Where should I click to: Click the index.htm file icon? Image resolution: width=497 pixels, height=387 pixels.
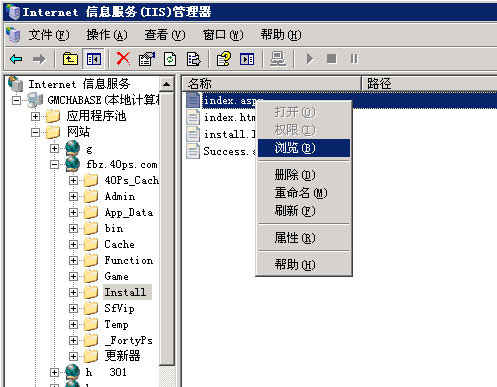pyautogui.click(x=193, y=117)
